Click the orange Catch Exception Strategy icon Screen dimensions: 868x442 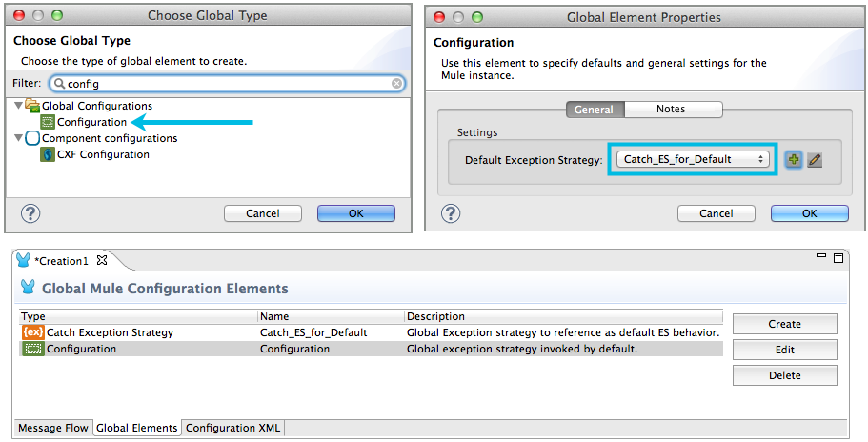[x=32, y=332]
